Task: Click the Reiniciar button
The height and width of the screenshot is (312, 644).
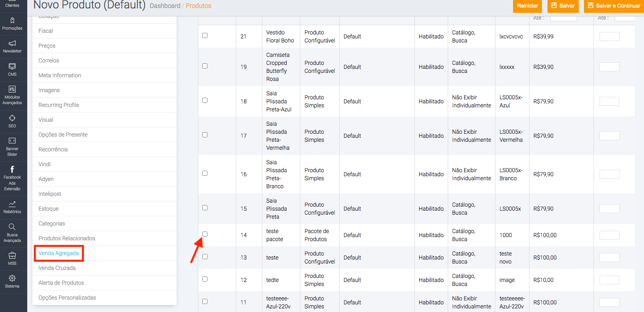Action: pos(527,6)
